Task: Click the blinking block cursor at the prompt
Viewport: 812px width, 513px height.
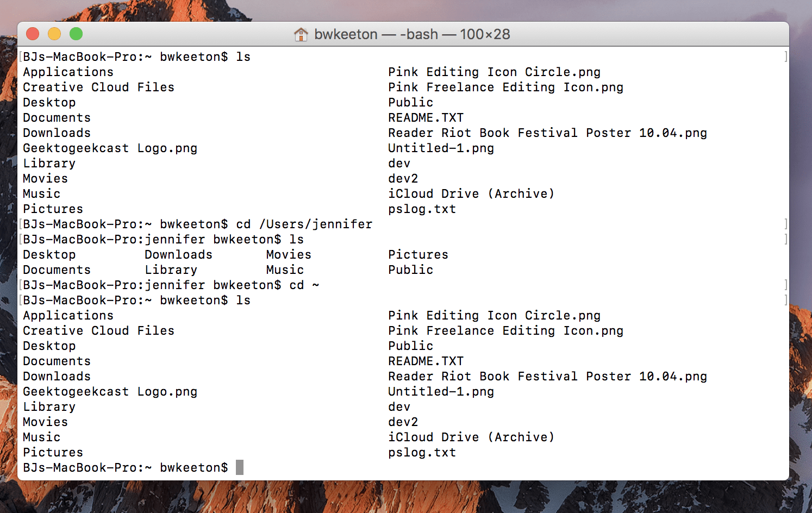Action: (x=239, y=467)
